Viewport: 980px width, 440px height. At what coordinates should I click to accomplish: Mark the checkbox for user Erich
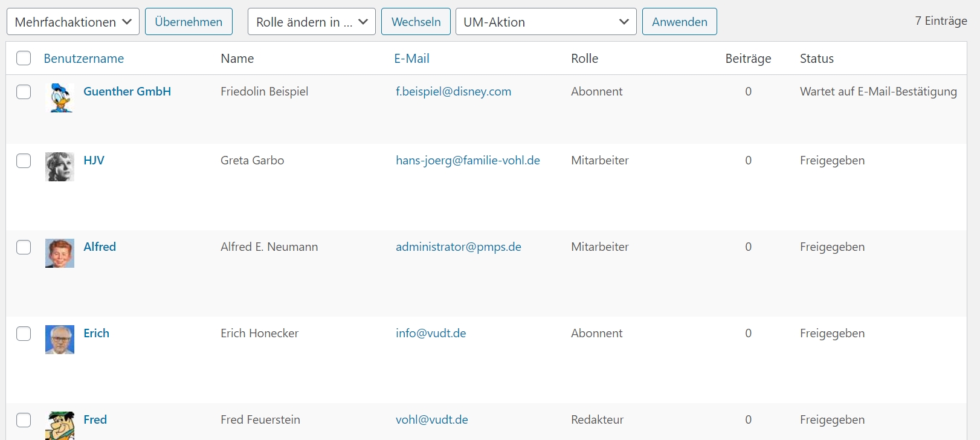[24, 334]
